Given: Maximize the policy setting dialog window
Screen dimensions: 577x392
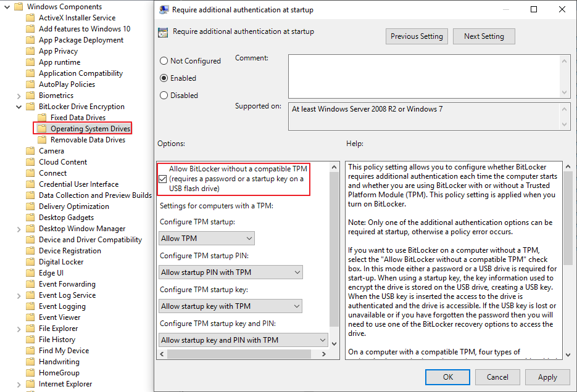Looking at the screenshot, I should click(x=534, y=9).
